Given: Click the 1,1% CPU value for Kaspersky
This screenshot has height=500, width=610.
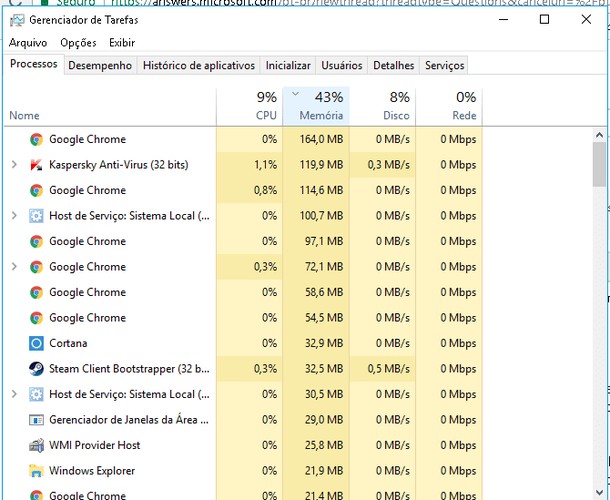Looking at the screenshot, I should (250, 165).
